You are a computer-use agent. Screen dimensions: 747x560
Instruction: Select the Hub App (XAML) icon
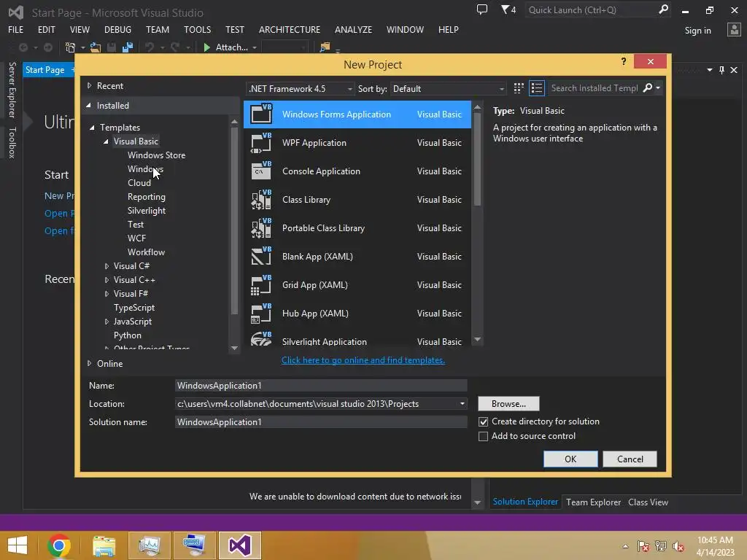(261, 314)
